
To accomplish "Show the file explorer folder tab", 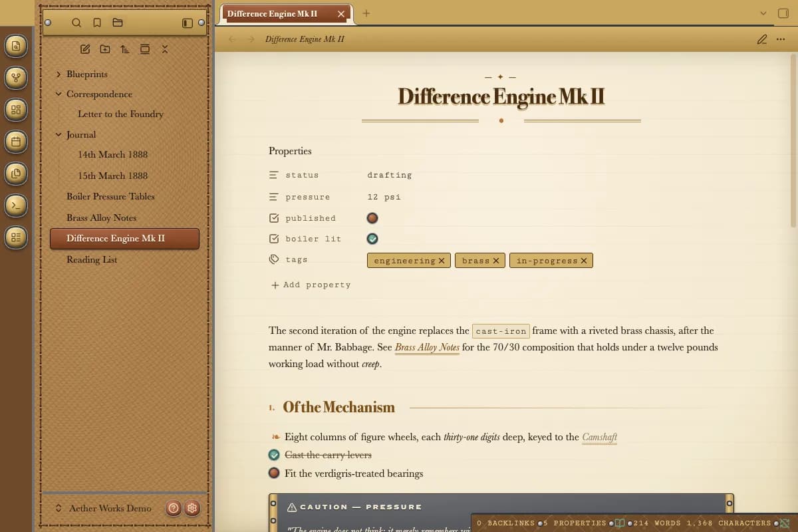I will coord(118,23).
